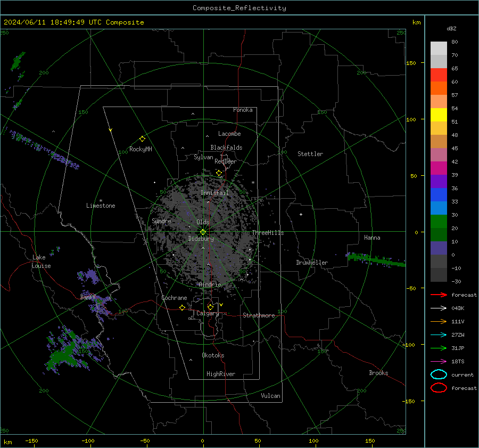The image size is (479, 448).
Task: Click the Strathmore label
Action: 259,315
